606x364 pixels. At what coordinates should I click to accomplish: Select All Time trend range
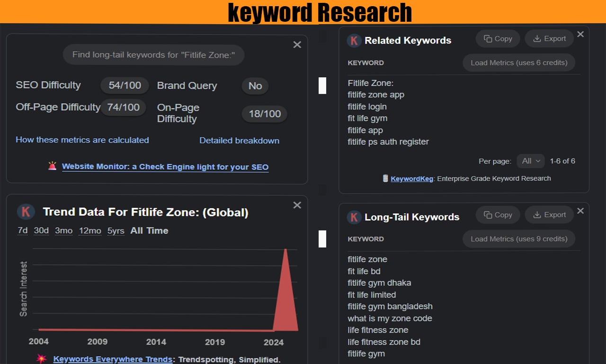click(x=149, y=231)
